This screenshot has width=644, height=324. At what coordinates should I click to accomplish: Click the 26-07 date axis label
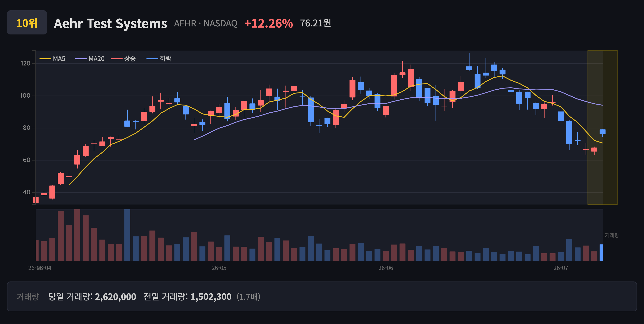click(x=561, y=268)
